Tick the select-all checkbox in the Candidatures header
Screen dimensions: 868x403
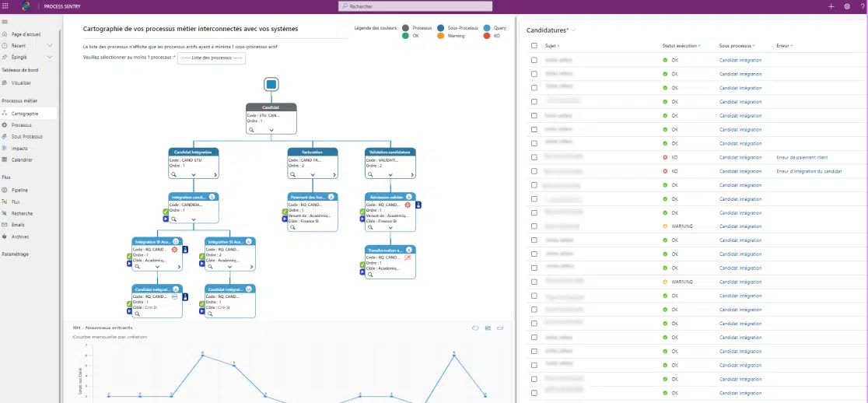tap(534, 46)
